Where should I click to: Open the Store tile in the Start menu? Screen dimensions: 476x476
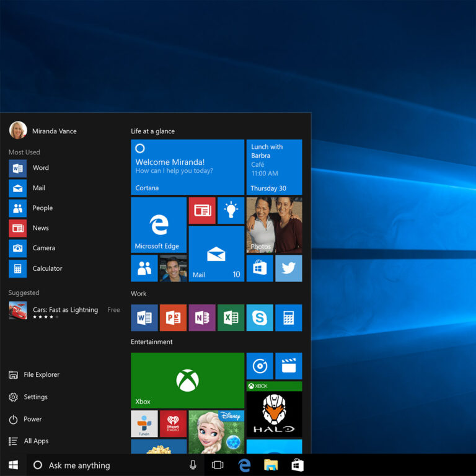pyautogui.click(x=260, y=268)
